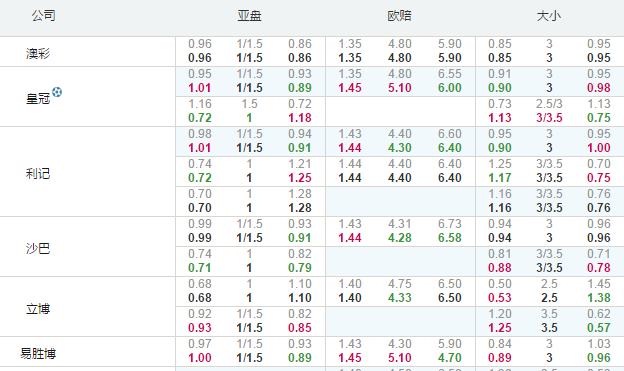The width and height of the screenshot is (624, 371).
Task: Click red 0.85 in 立博 亚盘
Action: coord(300,328)
